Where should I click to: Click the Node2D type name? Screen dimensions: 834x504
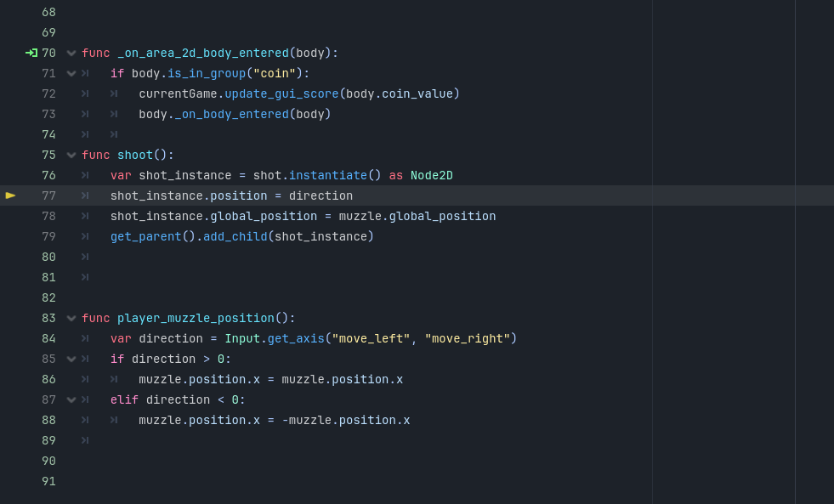pyautogui.click(x=431, y=175)
